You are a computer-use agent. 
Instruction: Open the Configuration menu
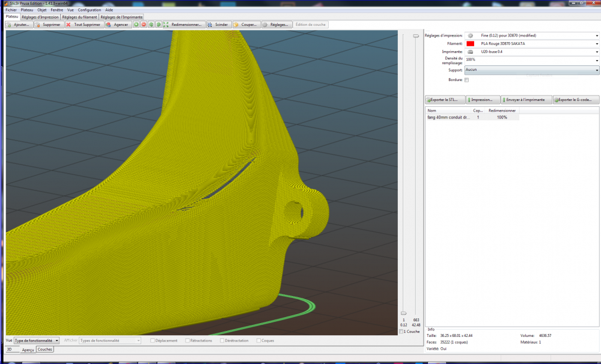coord(89,10)
